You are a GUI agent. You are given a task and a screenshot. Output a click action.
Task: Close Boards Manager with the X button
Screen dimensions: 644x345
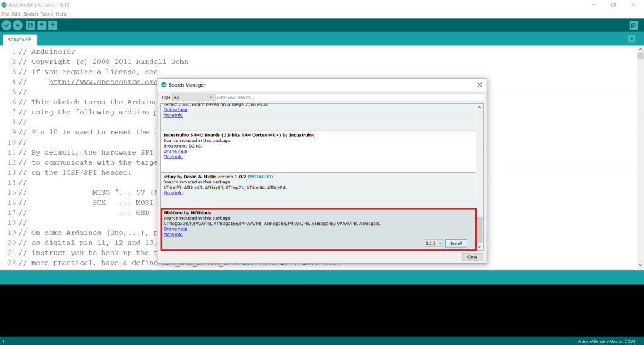(479, 85)
